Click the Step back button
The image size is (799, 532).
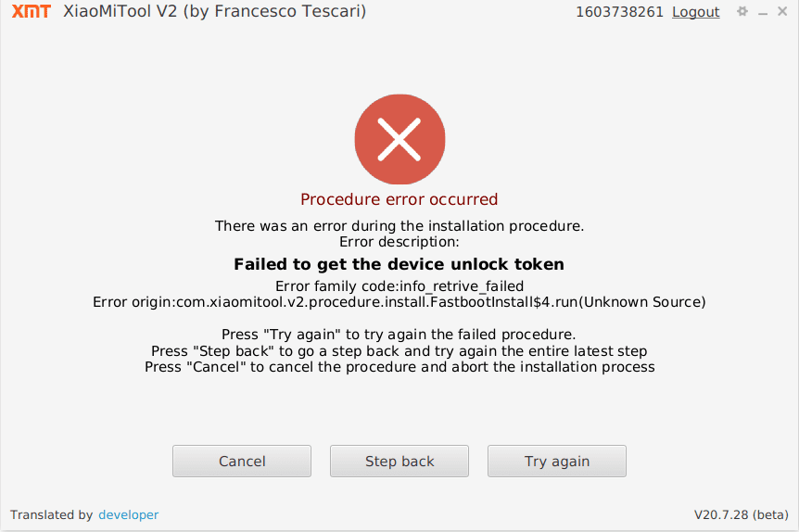399,461
